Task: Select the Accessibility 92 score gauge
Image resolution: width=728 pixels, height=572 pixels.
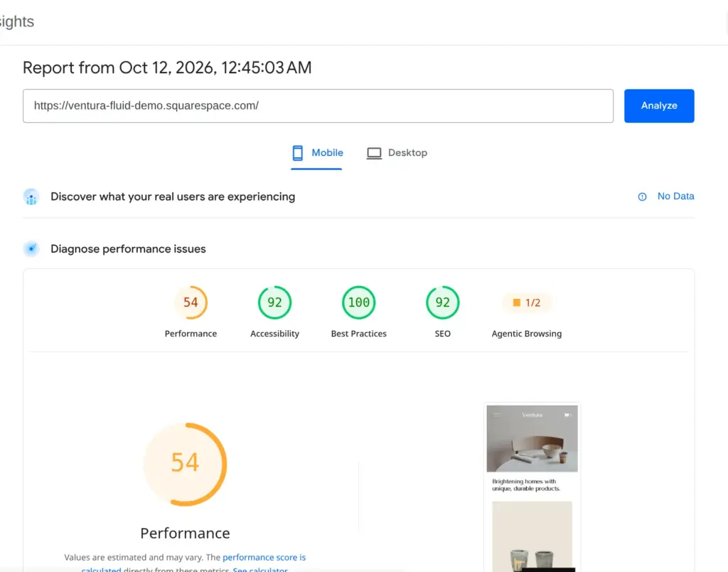Action: pos(275,302)
